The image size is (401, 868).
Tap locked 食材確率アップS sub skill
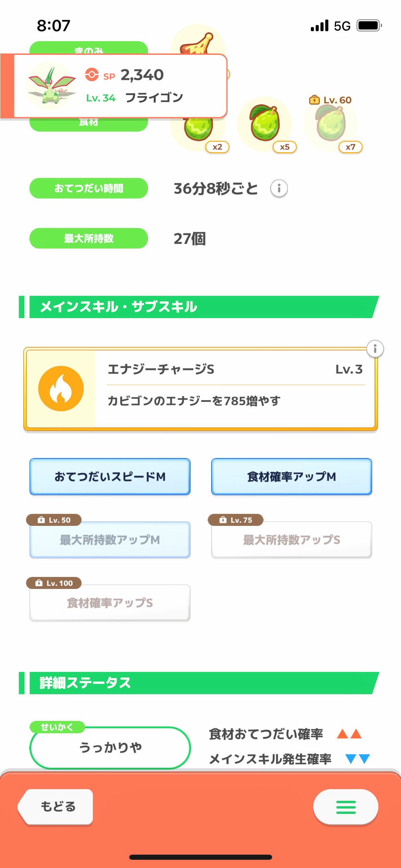110,603
